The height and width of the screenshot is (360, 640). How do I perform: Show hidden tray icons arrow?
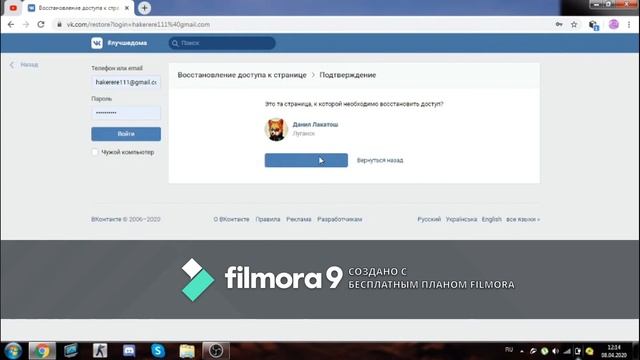522,351
